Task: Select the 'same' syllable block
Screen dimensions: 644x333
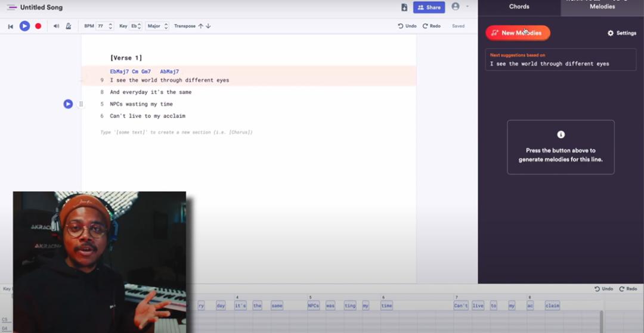Action: pyautogui.click(x=277, y=306)
